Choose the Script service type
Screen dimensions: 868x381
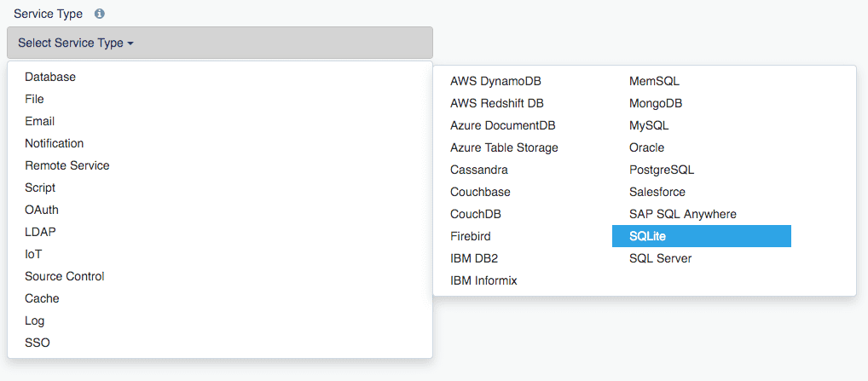[40, 188]
